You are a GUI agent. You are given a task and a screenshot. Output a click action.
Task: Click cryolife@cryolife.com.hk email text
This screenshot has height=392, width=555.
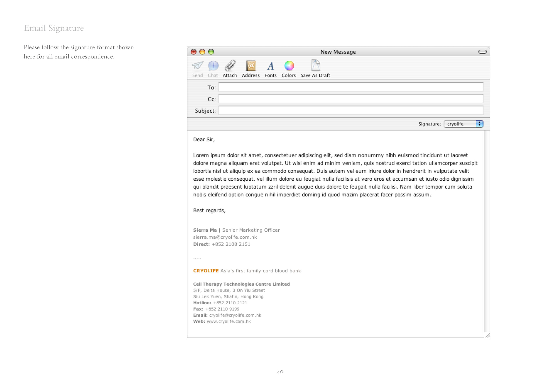click(x=235, y=315)
